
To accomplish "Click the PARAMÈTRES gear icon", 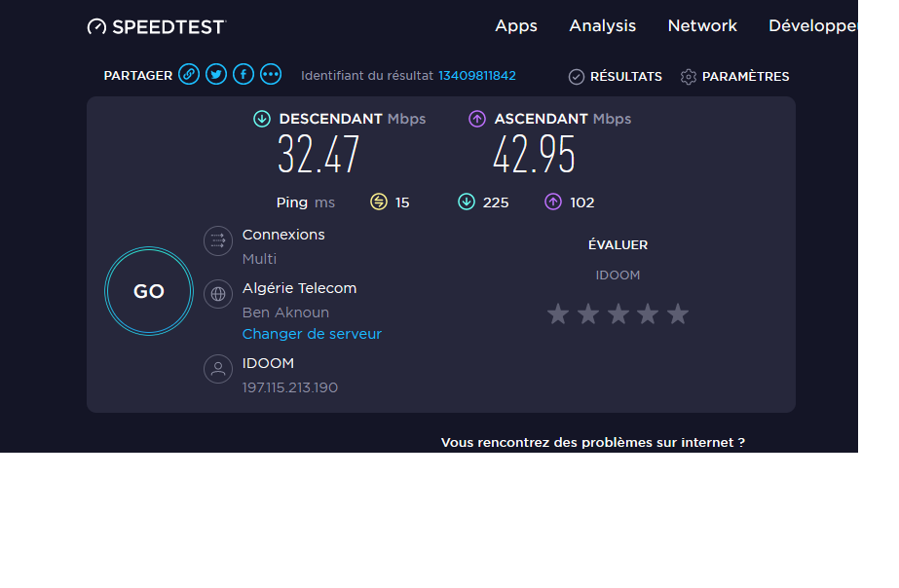I will pyautogui.click(x=688, y=77).
